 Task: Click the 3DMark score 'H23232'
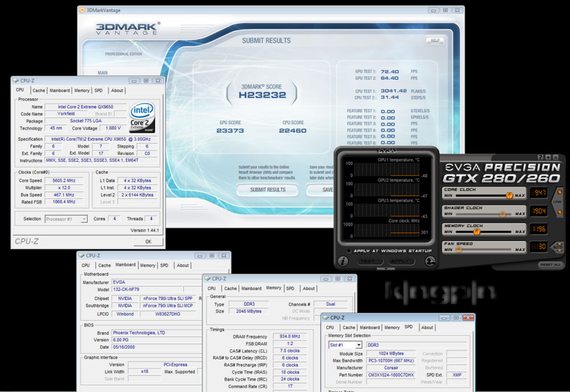(x=262, y=95)
